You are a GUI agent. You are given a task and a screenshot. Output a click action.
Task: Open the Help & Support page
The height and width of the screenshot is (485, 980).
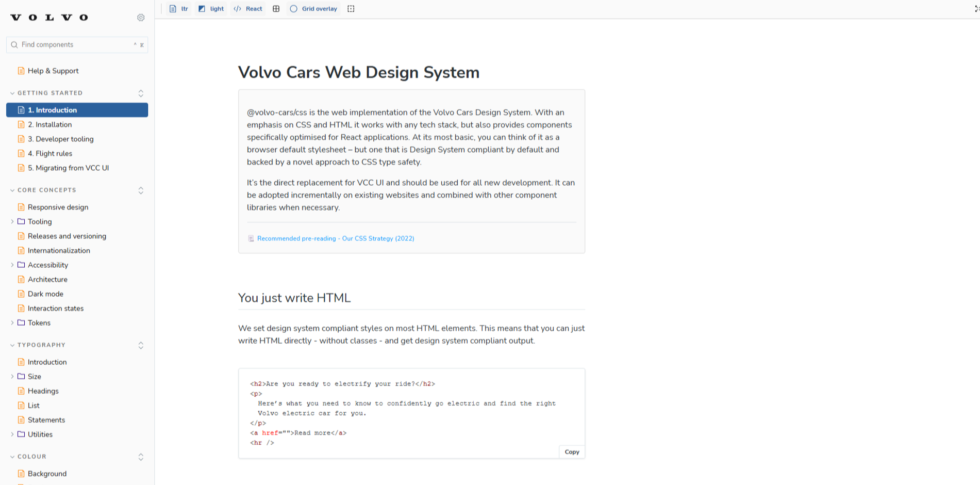53,71
